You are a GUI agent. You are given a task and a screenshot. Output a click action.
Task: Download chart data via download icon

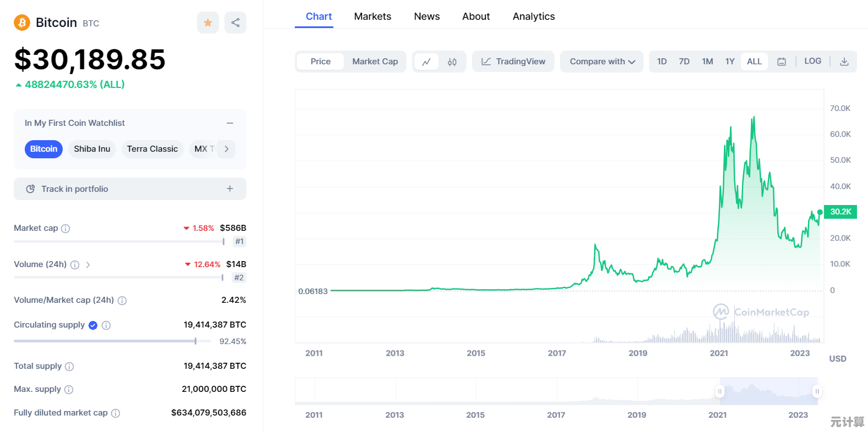pyautogui.click(x=844, y=62)
